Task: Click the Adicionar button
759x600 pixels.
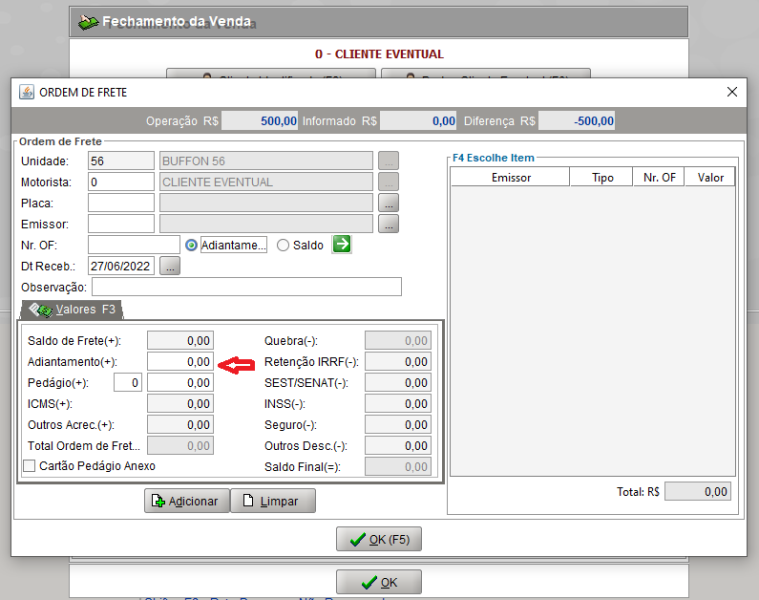Action: [186, 501]
